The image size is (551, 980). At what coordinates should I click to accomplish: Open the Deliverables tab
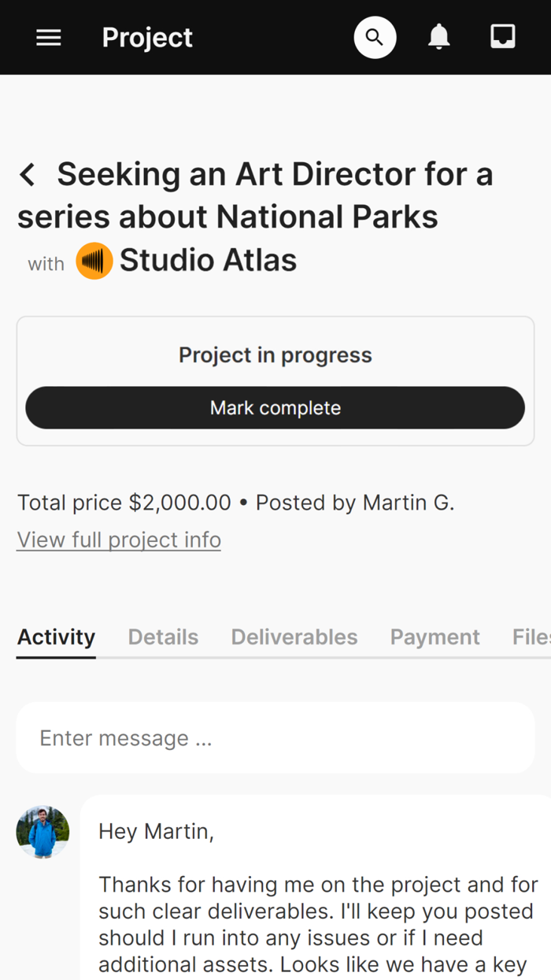[294, 637]
